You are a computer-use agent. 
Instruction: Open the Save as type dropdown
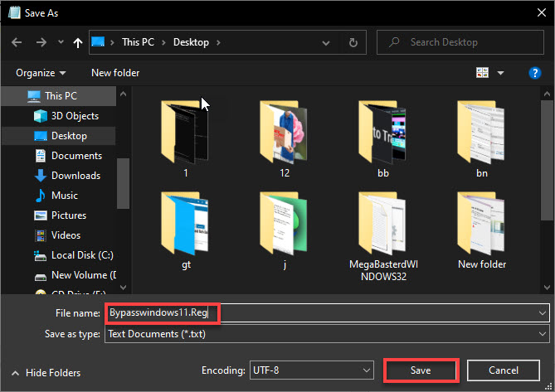click(x=327, y=334)
